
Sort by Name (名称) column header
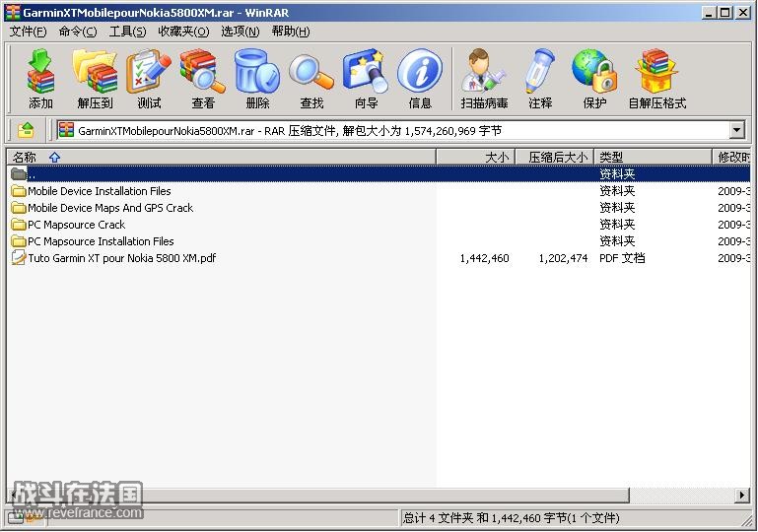[222, 157]
